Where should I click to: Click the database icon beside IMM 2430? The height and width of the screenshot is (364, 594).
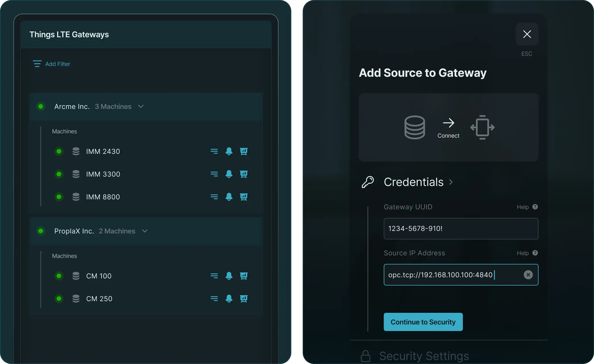coord(76,151)
